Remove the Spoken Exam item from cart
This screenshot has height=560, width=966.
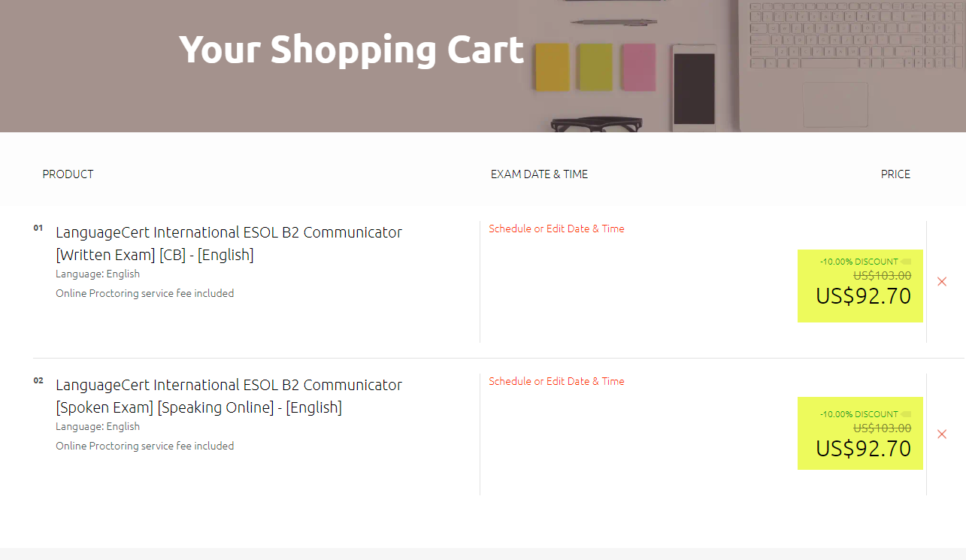[x=942, y=434]
